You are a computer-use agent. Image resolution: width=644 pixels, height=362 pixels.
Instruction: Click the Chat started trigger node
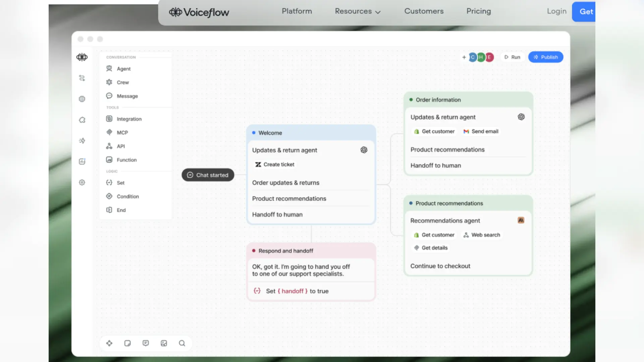[x=208, y=175]
